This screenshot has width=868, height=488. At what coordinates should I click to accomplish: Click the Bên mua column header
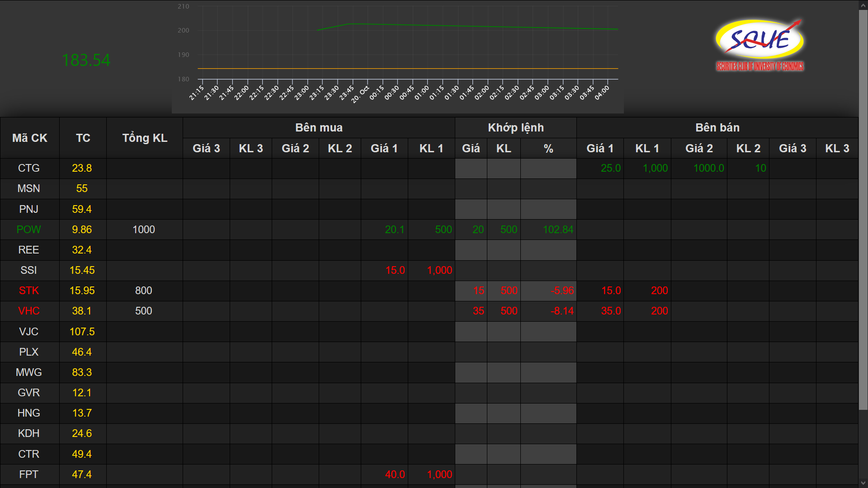318,127
